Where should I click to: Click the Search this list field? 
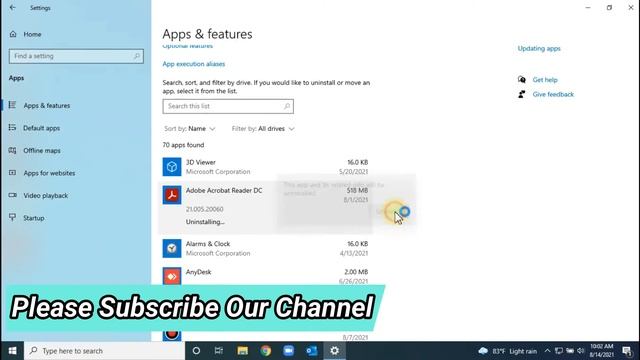tap(228, 106)
